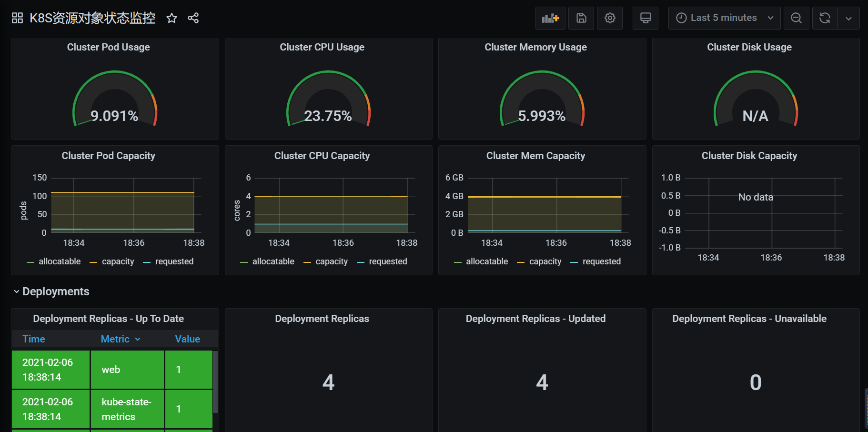Open Cluster Mem Capacity panel title menu
Viewport: 868px width, 432px height.
(535, 156)
